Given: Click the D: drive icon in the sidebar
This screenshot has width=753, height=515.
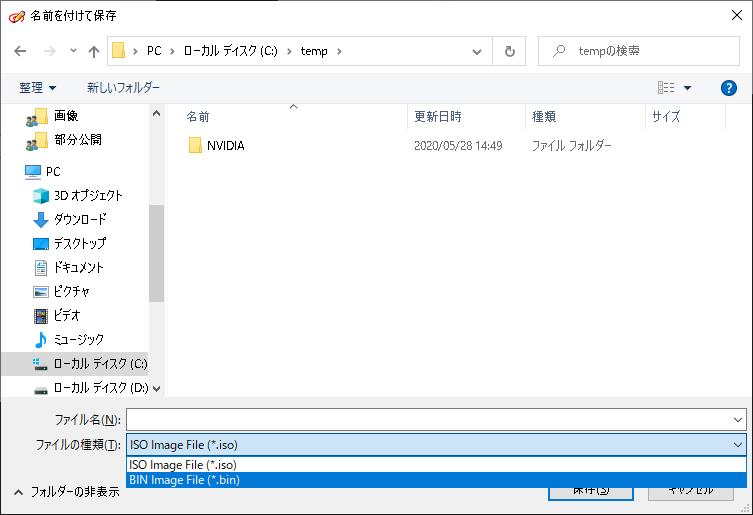Looking at the screenshot, I should coord(41,390).
